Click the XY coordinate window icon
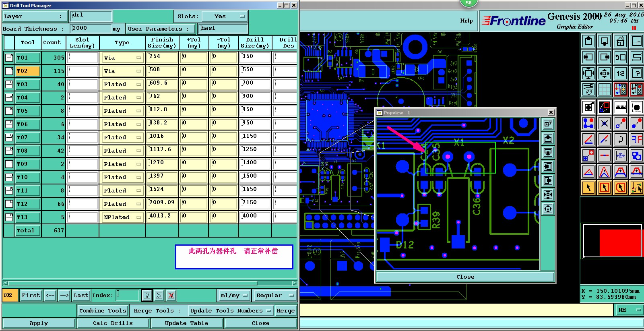Viewport: 644px width, 331px height. (x=637, y=41)
